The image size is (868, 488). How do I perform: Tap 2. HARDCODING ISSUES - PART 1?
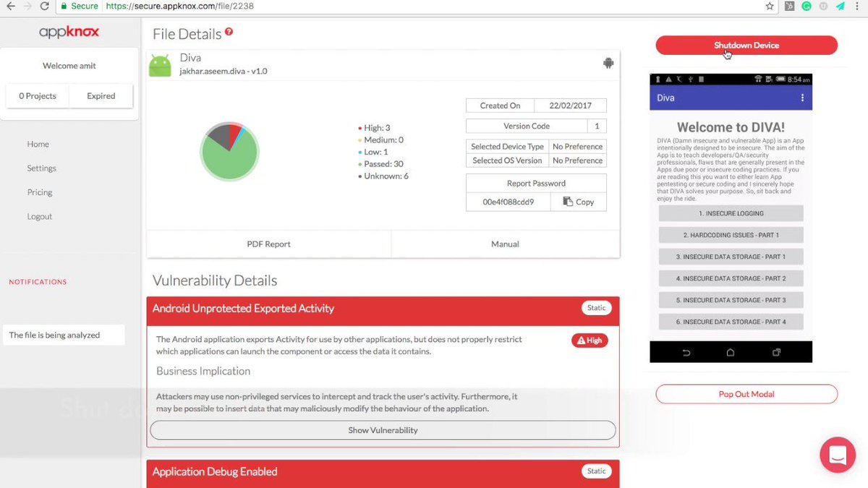tap(731, 235)
